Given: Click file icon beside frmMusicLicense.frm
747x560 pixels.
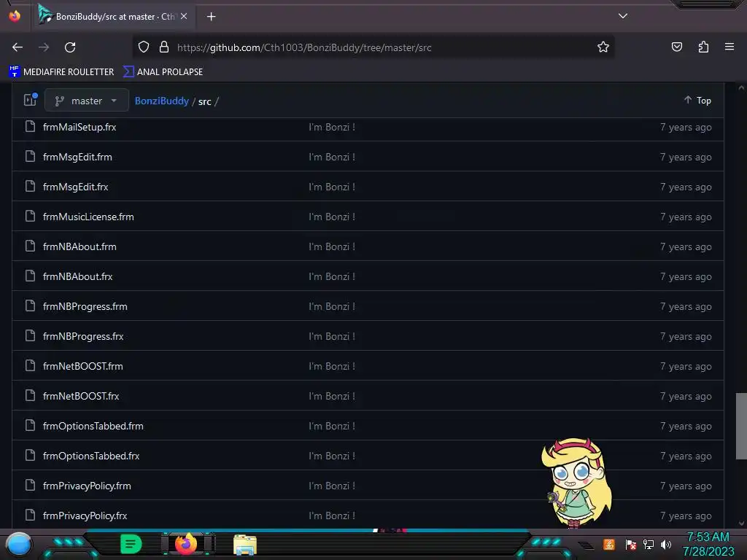Looking at the screenshot, I should [x=30, y=216].
